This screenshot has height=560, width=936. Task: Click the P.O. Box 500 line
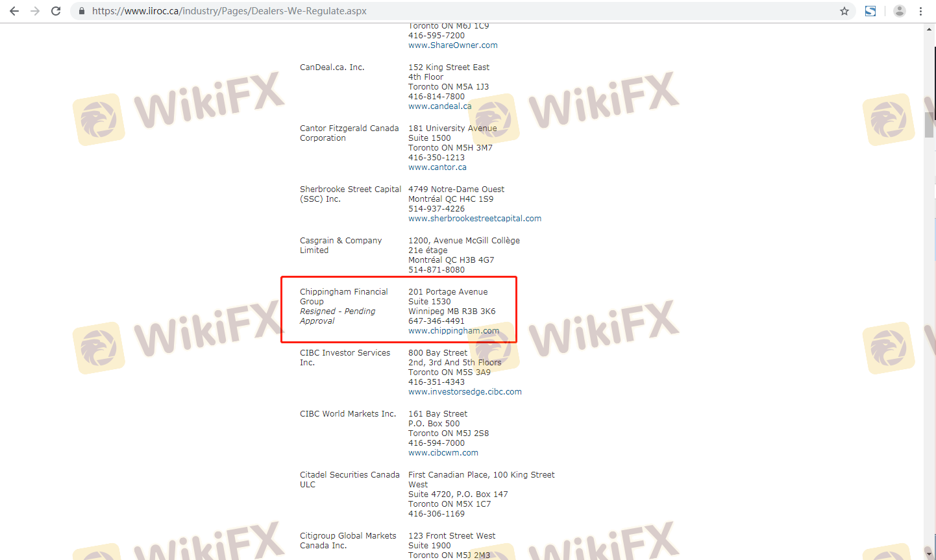pos(434,424)
